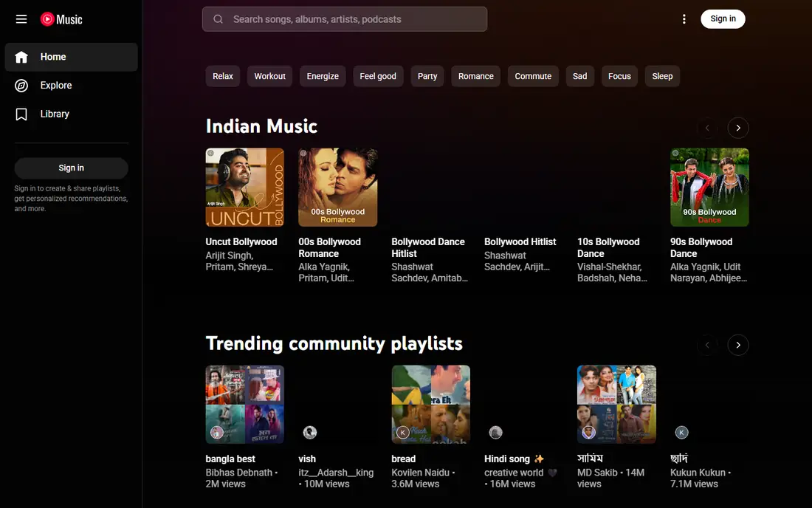Open 00s Bollywood Romance title link
The width and height of the screenshot is (812, 508).
(x=329, y=247)
